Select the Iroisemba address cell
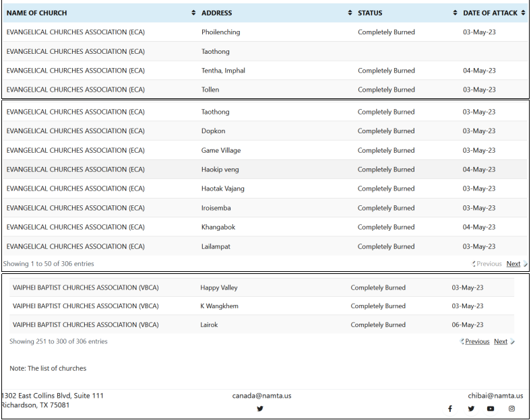Viewport: 531px width, 420px height. click(x=216, y=208)
